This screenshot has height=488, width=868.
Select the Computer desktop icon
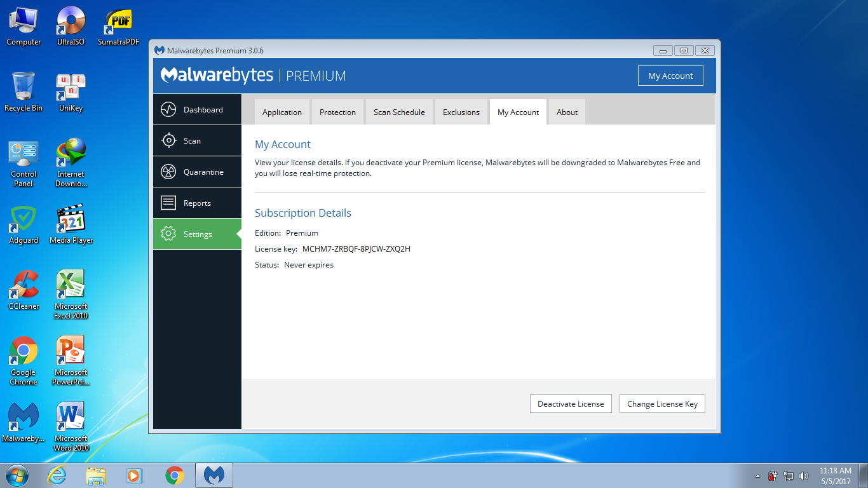point(24,26)
